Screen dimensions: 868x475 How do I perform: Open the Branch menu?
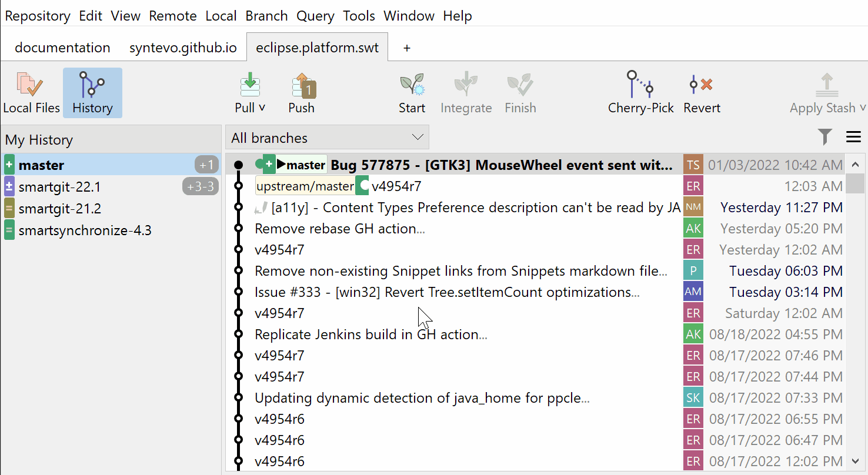[x=266, y=16]
